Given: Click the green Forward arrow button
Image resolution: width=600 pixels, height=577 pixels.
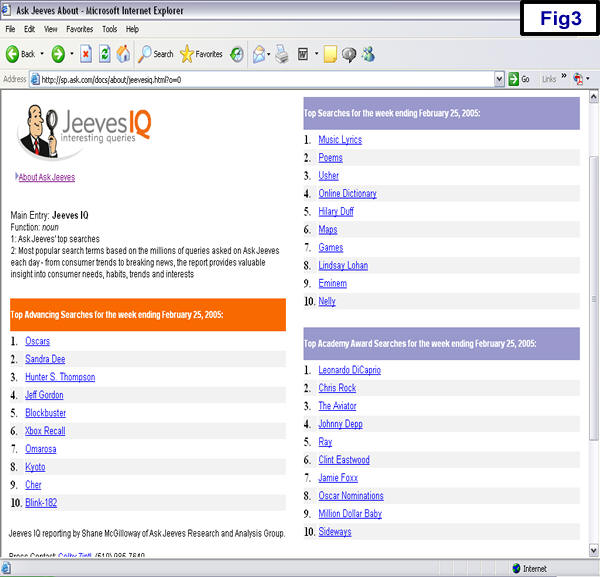Looking at the screenshot, I should (x=58, y=54).
